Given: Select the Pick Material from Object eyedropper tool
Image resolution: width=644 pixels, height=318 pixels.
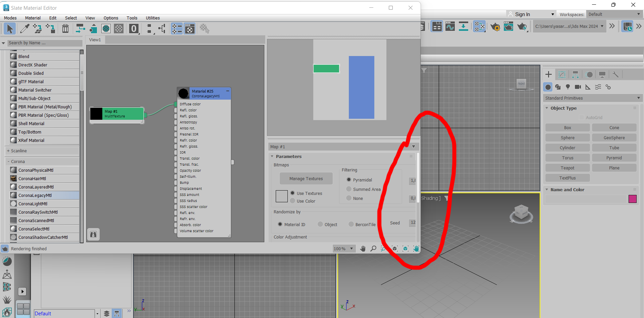Looking at the screenshot, I should 24,29.
